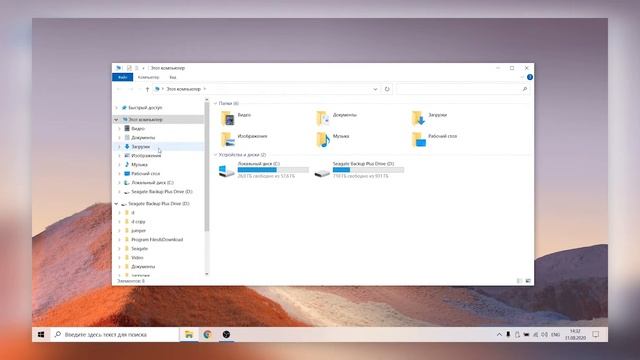Open Explorer help via the blue question mark icon
The image size is (640, 360).
pos(529,77)
